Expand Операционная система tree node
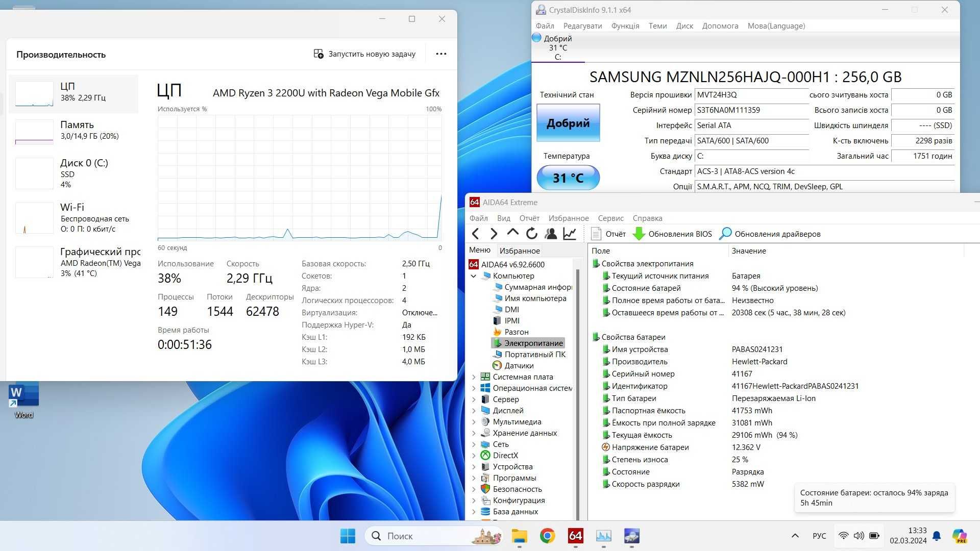The height and width of the screenshot is (551, 980). pyautogui.click(x=474, y=388)
